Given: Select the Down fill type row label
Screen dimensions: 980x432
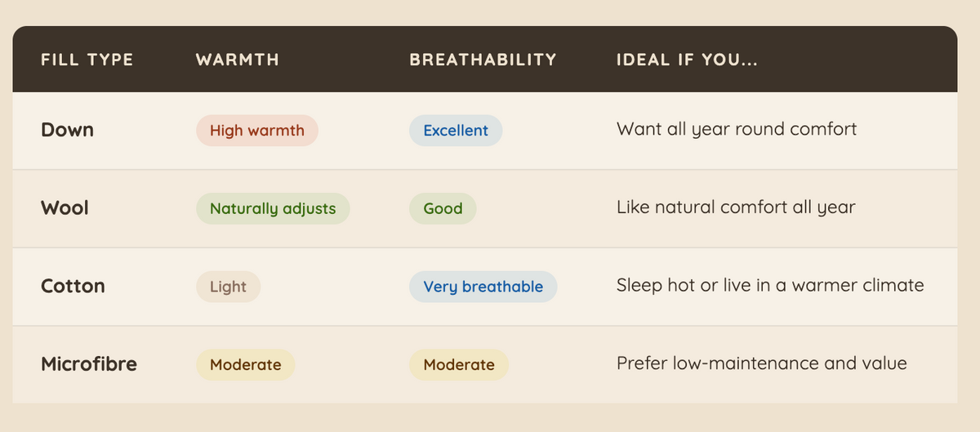Looking at the screenshot, I should pos(67,130).
